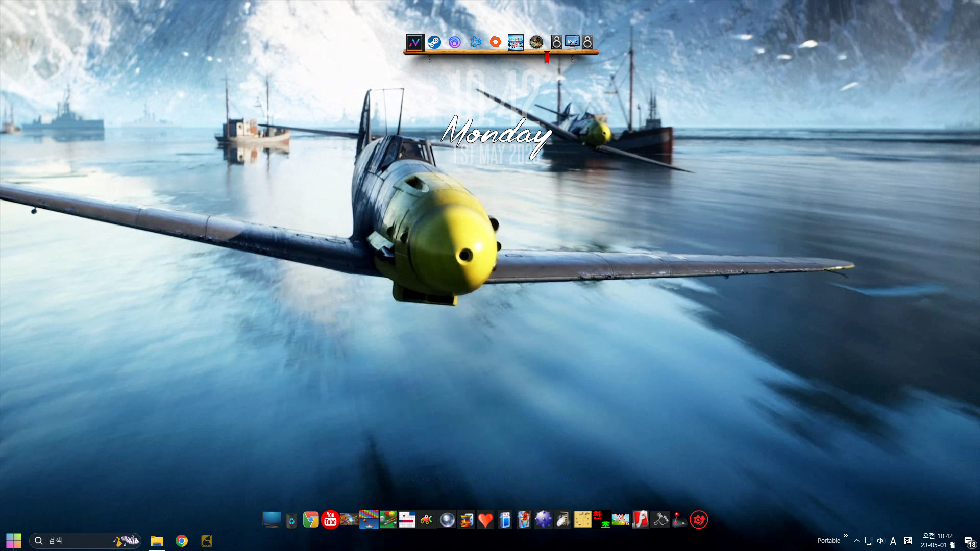Open the round portrait game icon on shelf
980x551 pixels.
click(536, 42)
